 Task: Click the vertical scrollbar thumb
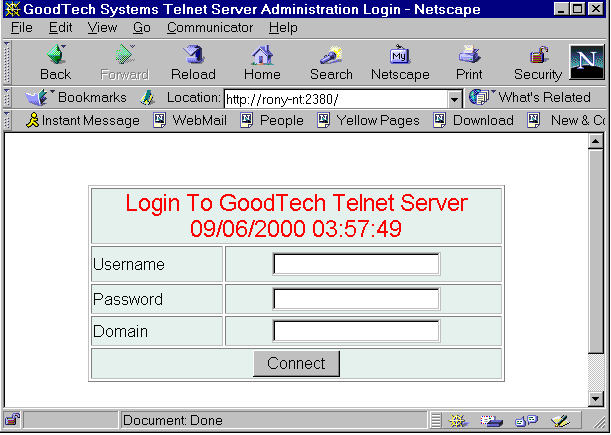596,251
